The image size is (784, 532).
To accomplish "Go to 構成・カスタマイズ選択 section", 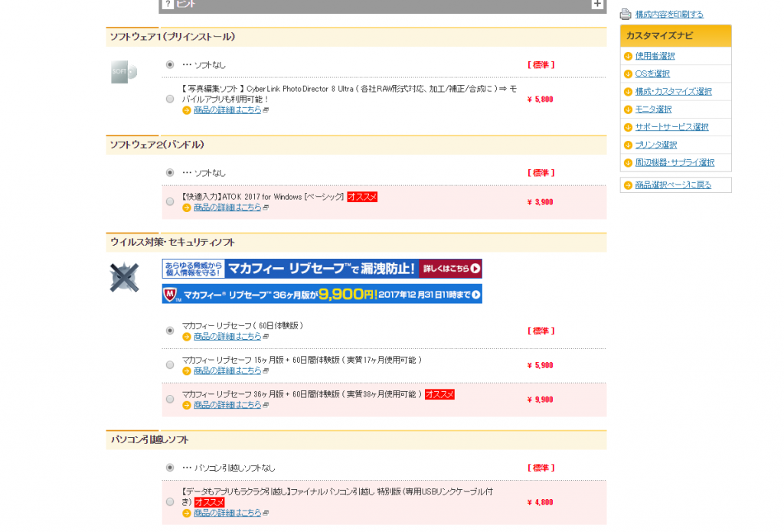I will [x=674, y=92].
